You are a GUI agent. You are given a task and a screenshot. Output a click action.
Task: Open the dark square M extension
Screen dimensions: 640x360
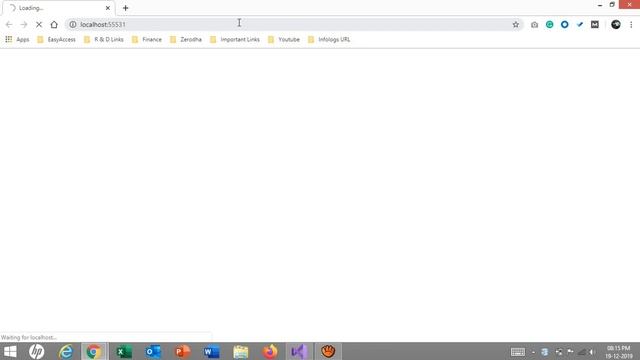595,24
